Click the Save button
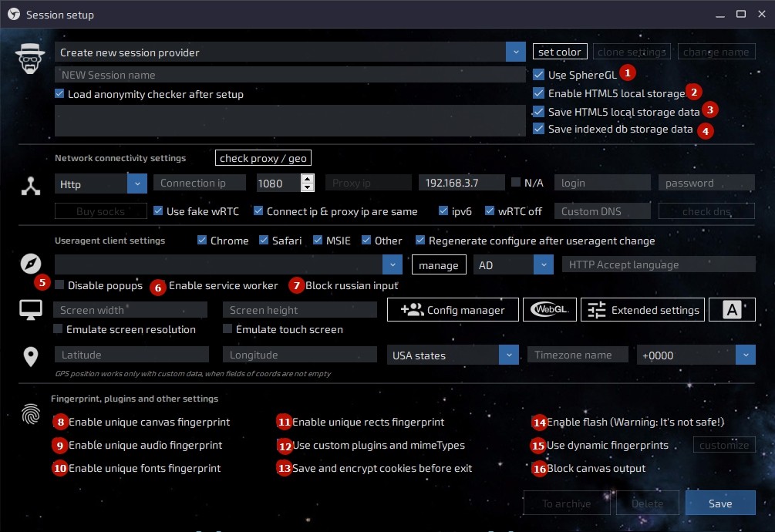Viewport: 775px width, 532px height. (x=719, y=503)
